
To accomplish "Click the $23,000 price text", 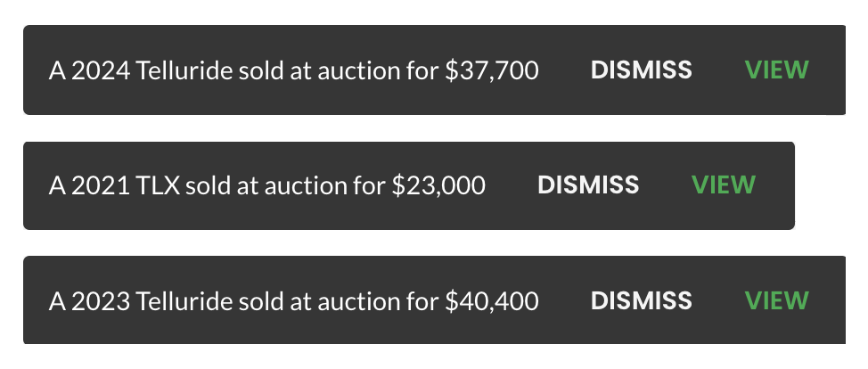I will (438, 185).
